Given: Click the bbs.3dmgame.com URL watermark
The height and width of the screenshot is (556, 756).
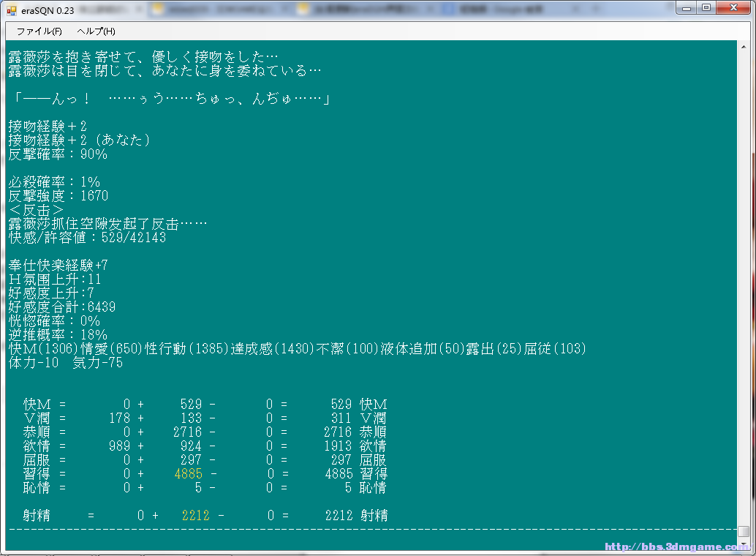Looking at the screenshot, I should coord(678,546).
